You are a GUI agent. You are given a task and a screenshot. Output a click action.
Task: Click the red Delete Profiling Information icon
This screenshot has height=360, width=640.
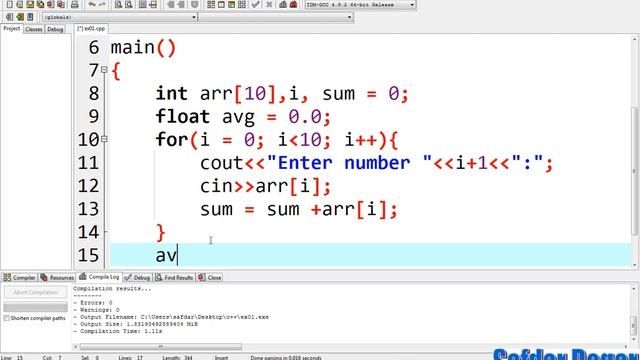click(x=293, y=4)
